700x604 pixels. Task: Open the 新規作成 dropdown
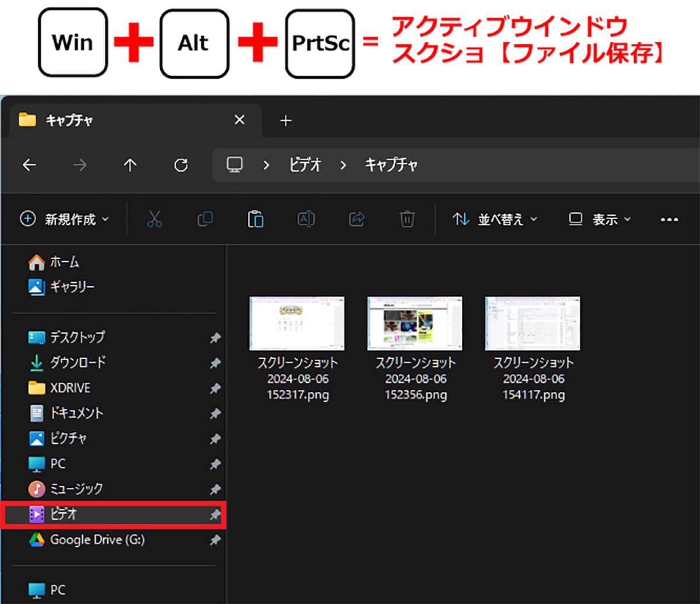click(64, 219)
